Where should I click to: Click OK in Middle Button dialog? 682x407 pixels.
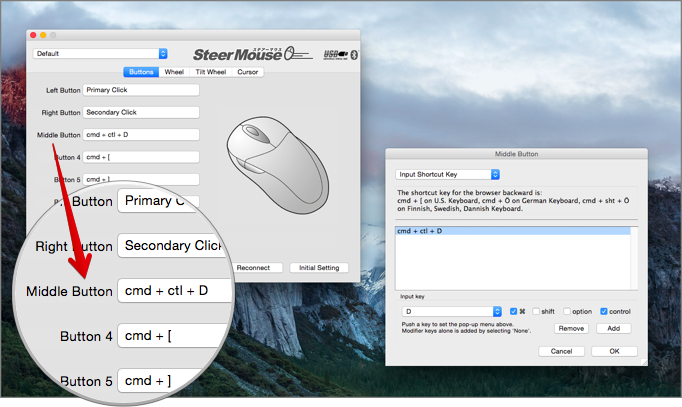click(614, 351)
